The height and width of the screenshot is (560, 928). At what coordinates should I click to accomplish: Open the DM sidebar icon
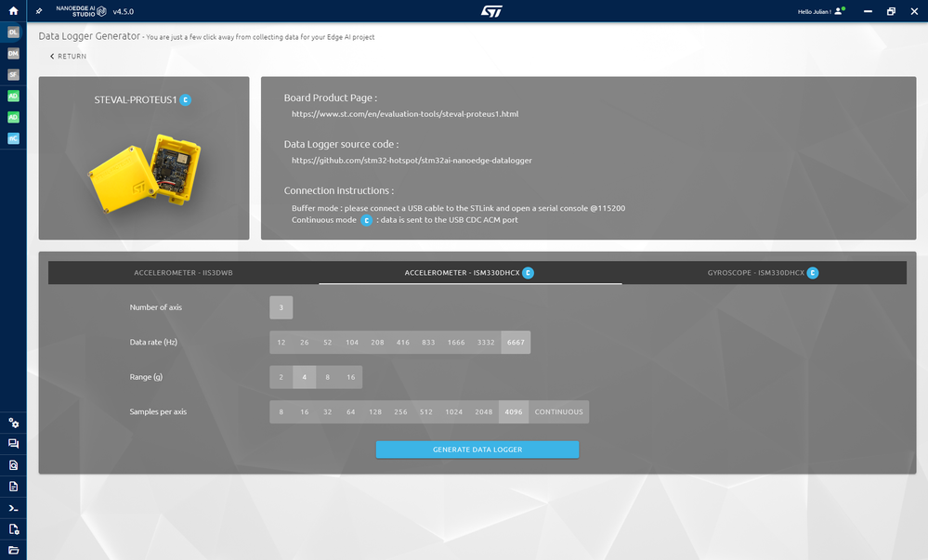pos(13,53)
